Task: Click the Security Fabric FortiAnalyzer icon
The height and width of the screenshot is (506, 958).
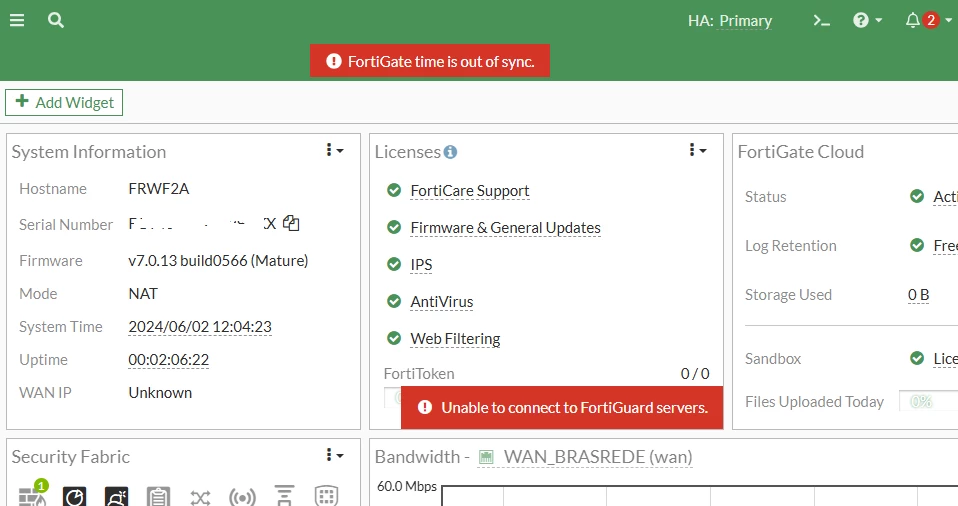Action: pos(75,496)
